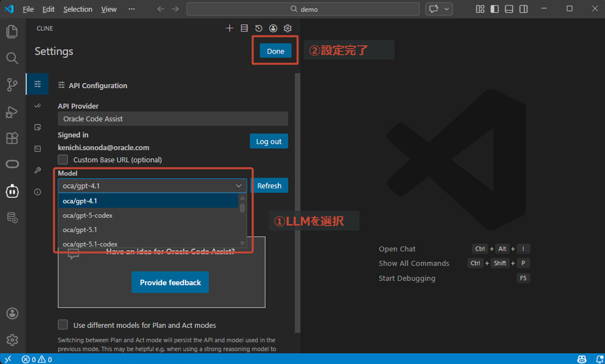This screenshot has height=364, width=605.
Task: Open the Explorer view in activity bar
Action: 12,32
